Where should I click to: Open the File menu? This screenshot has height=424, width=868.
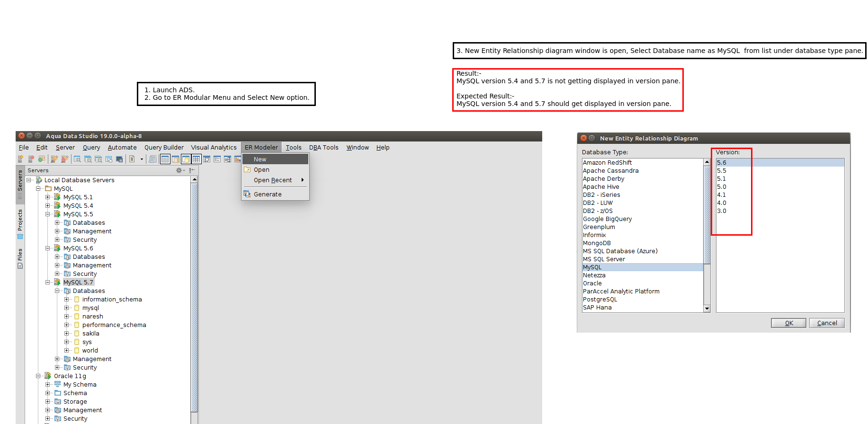(x=24, y=148)
